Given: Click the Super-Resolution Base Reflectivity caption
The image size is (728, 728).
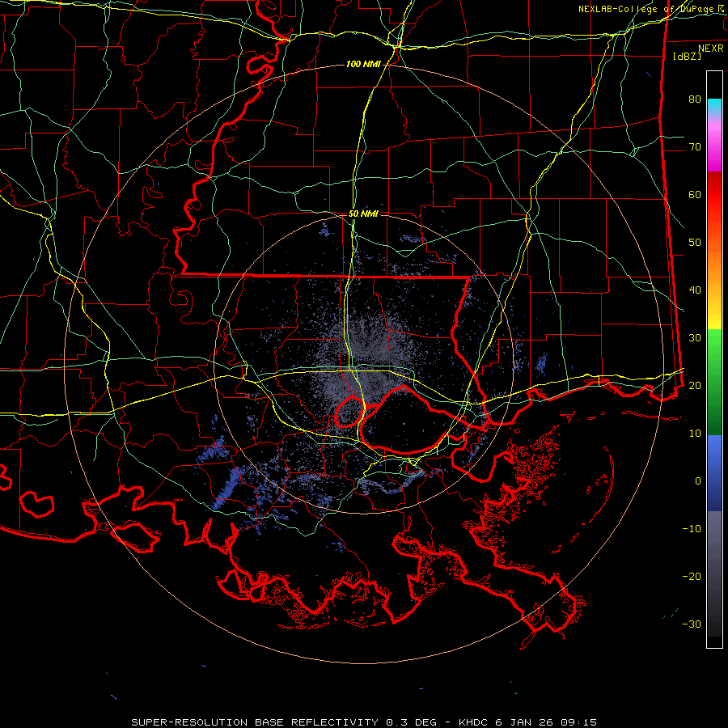Looking at the screenshot, I should point(364,722).
